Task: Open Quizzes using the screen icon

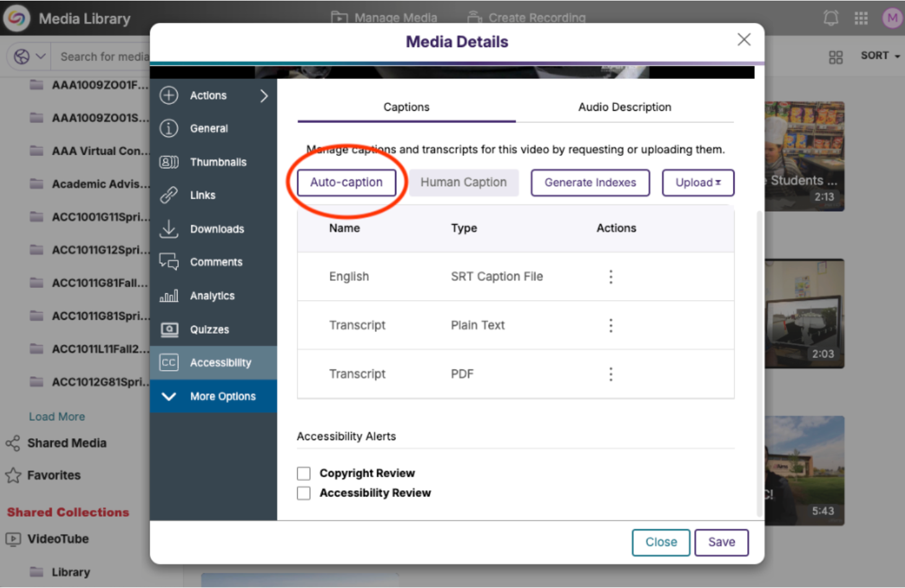Action: [x=168, y=329]
